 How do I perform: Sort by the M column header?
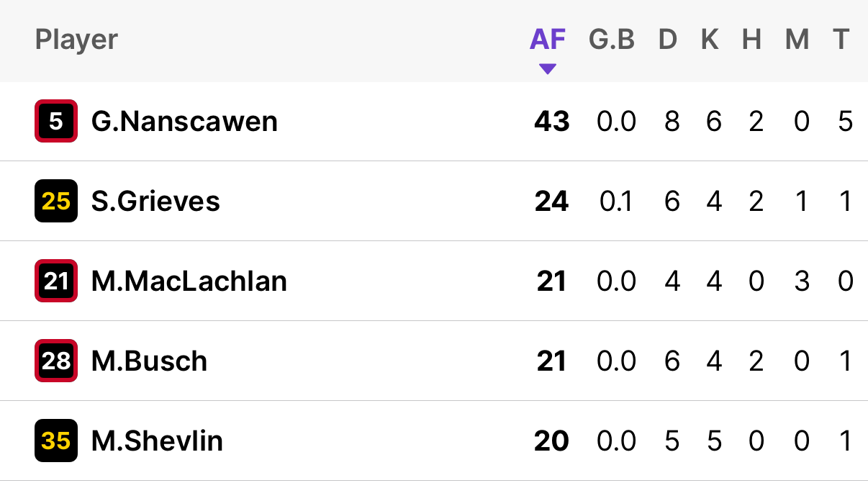[x=797, y=40]
